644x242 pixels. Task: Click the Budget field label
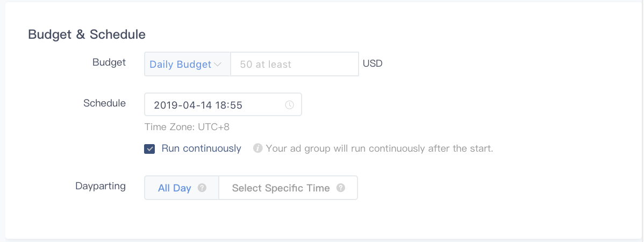[x=109, y=62]
